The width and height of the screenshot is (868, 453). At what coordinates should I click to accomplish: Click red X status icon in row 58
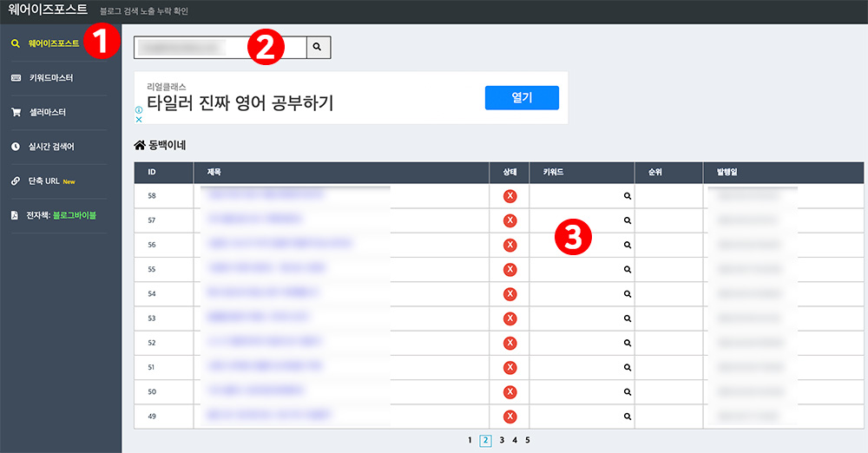[510, 196]
